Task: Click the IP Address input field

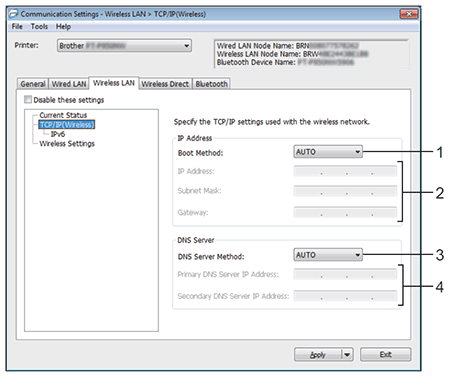Action: [345, 171]
